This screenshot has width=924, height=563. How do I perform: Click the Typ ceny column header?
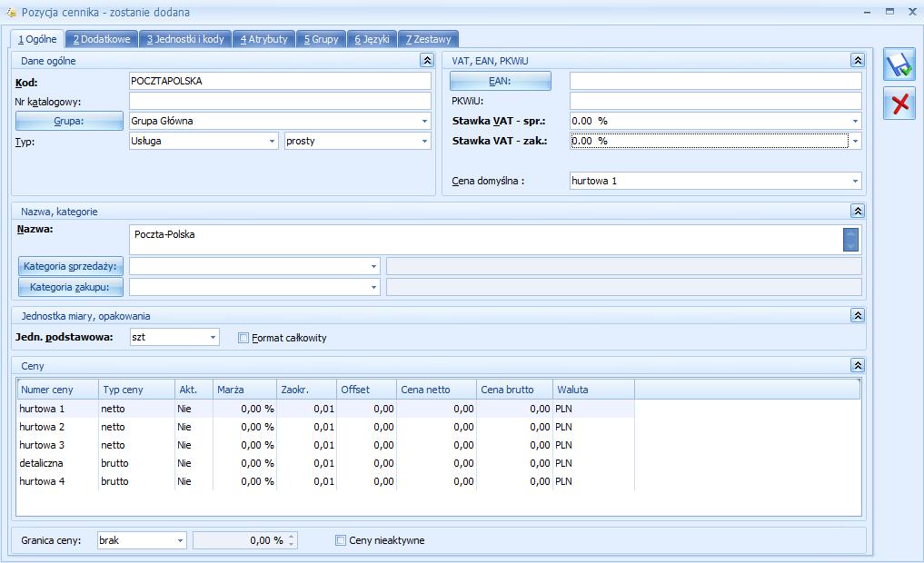136,390
